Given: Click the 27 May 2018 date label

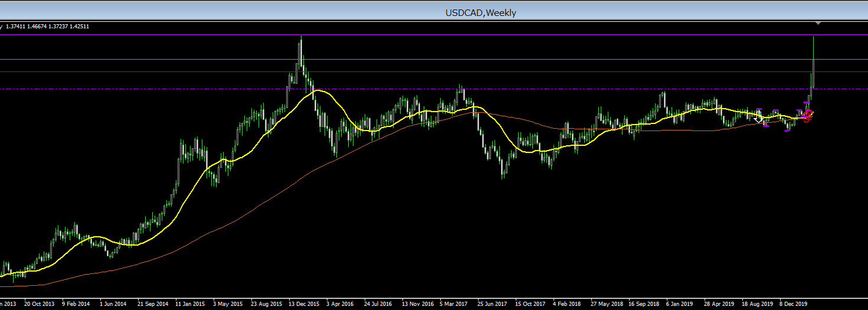Looking at the screenshot, I should pyautogui.click(x=607, y=304).
